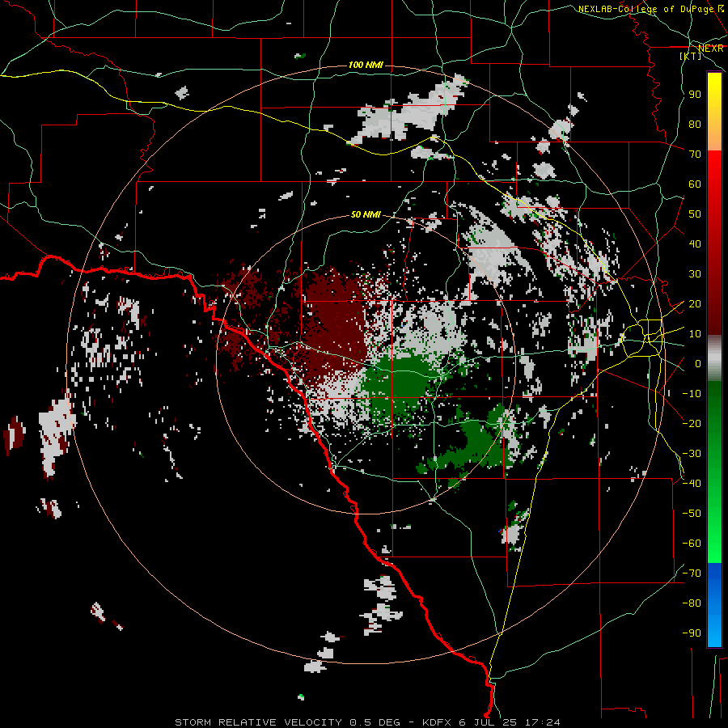Click the "[KT]" units label

click(x=691, y=56)
